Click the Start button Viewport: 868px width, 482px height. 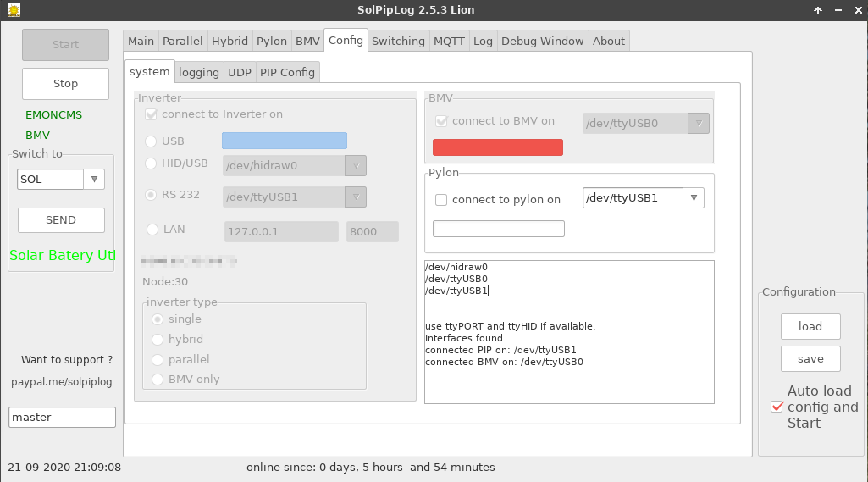point(65,45)
